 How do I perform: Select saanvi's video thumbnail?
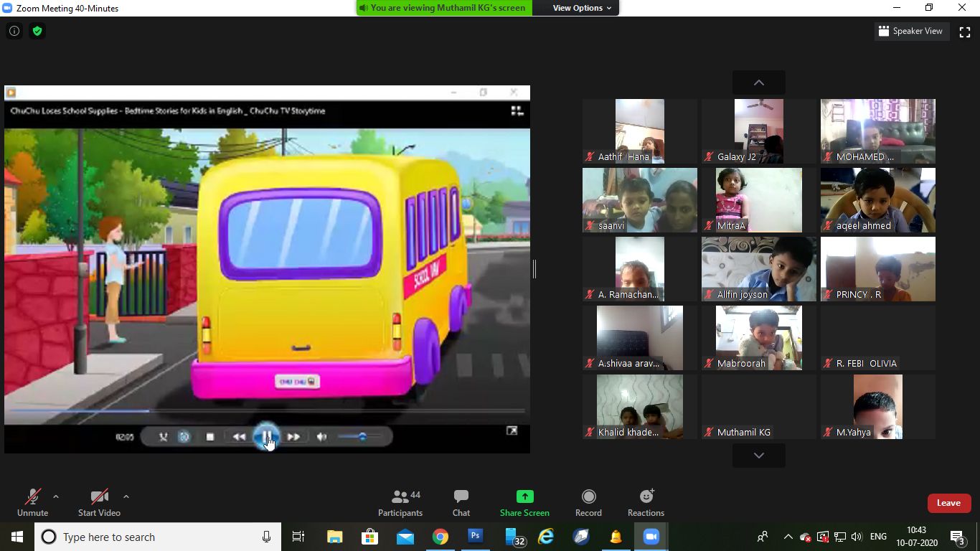(640, 200)
